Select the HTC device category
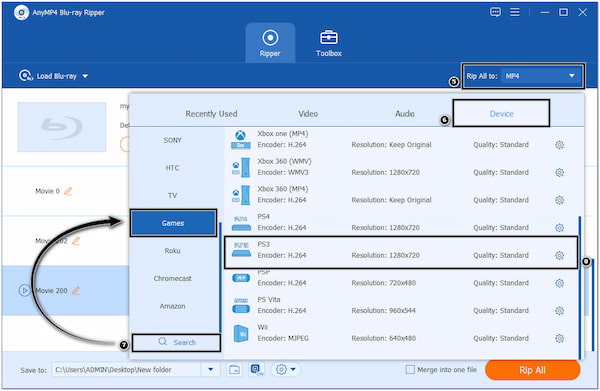600x391 pixels. (x=173, y=168)
